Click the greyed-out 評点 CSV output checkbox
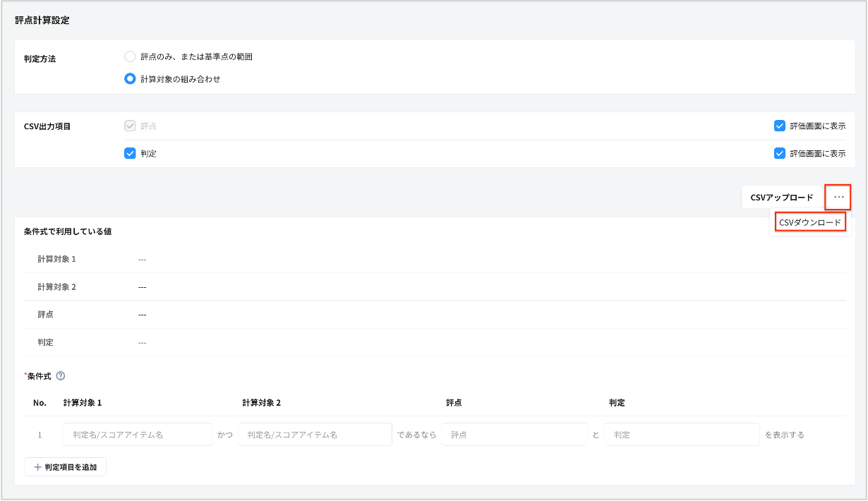 click(130, 126)
